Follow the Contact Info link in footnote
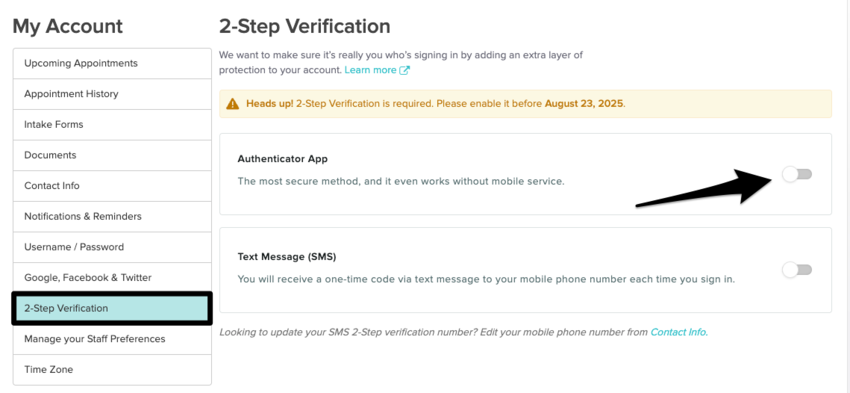 (x=679, y=332)
